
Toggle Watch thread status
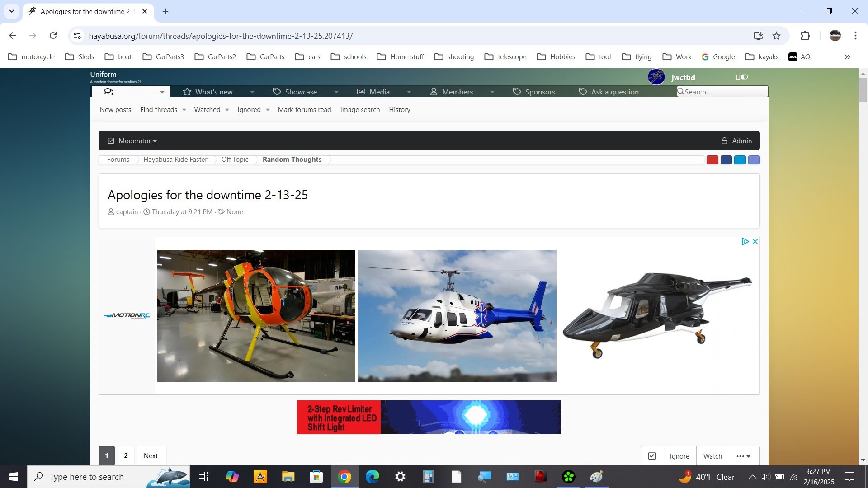point(712,455)
